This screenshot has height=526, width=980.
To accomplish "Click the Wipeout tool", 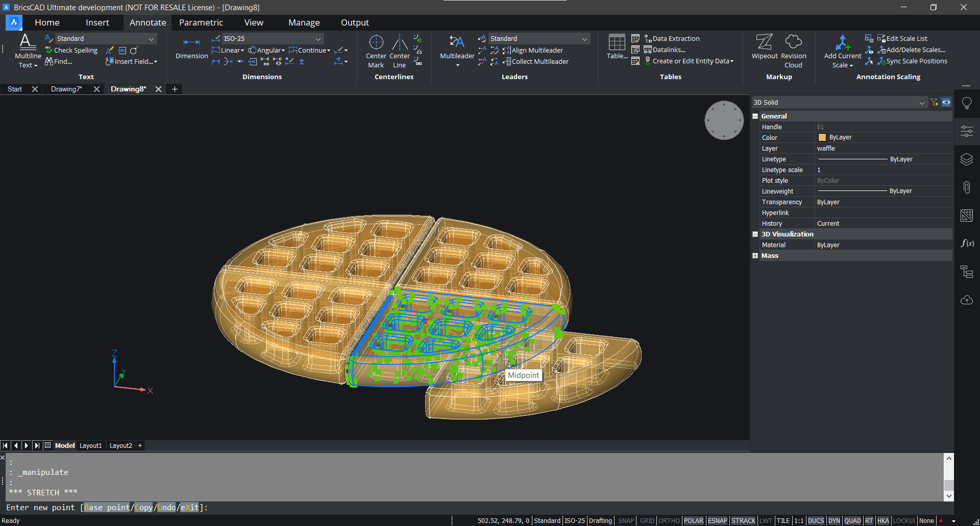I will pyautogui.click(x=764, y=49).
